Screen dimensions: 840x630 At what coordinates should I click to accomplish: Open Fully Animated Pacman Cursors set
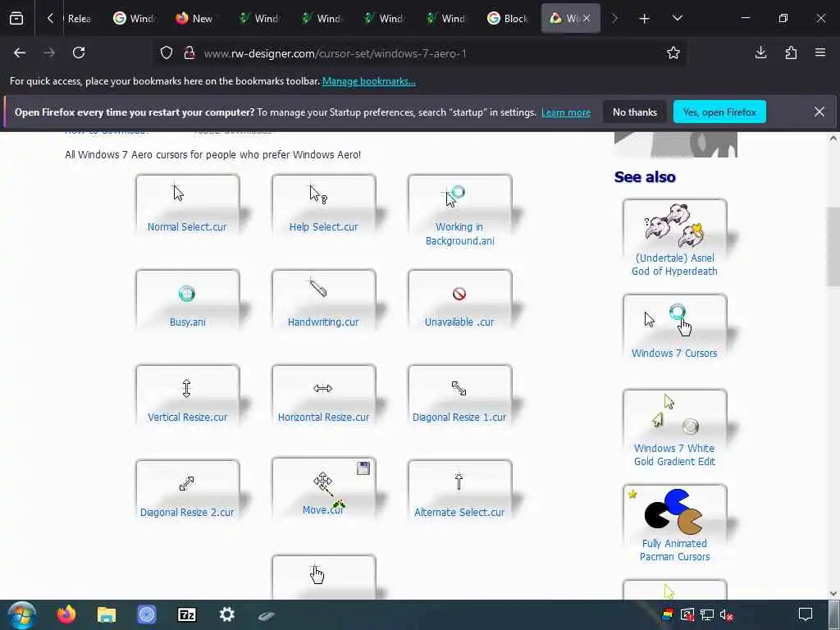pyautogui.click(x=674, y=524)
